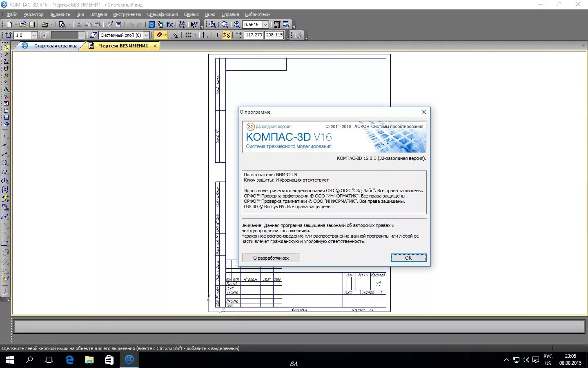
Task: Expand the tab list dropdown arrow
Action: [583, 46]
